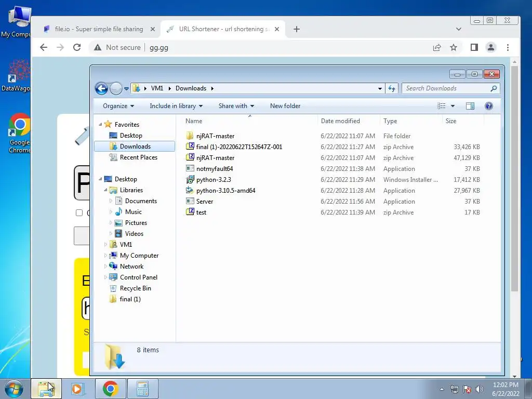
Task: Open Desktop under Favorites
Action: [x=131, y=136]
